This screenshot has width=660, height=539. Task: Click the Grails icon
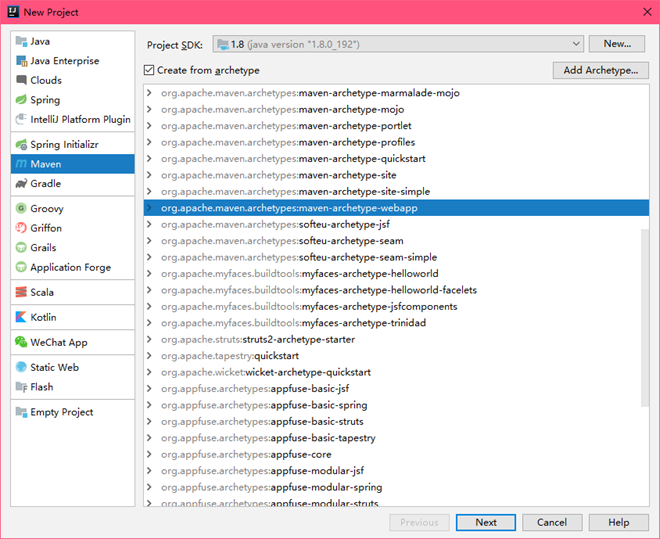click(x=21, y=247)
